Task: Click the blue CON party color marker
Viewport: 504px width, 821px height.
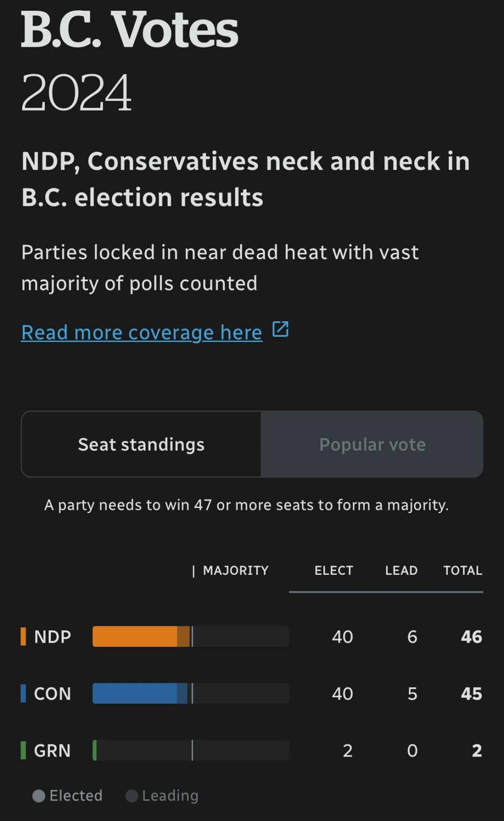Action: (x=23, y=694)
